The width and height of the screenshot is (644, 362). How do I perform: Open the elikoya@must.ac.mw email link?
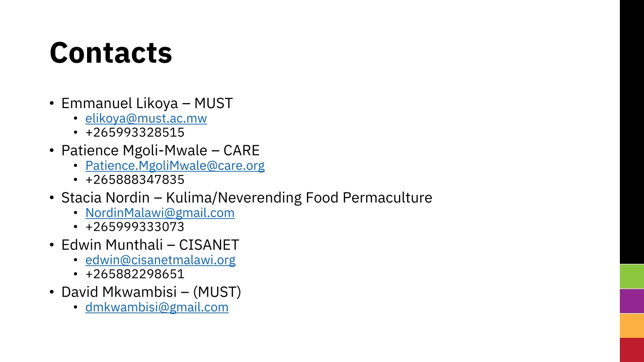click(x=146, y=119)
